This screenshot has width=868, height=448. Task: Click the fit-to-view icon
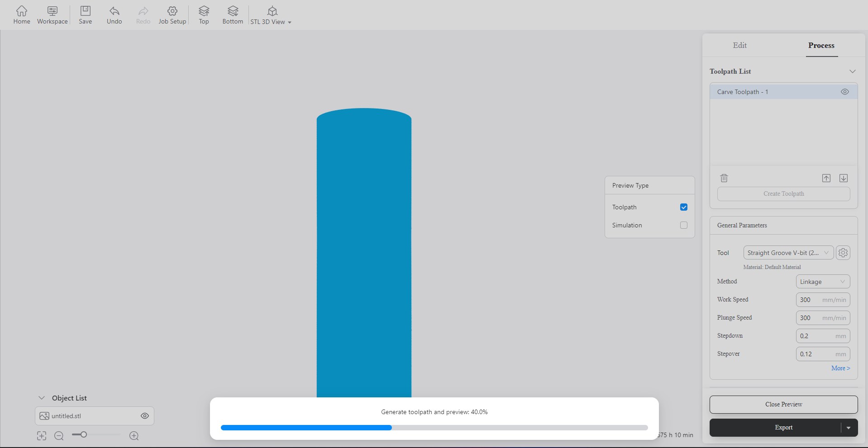(x=42, y=436)
